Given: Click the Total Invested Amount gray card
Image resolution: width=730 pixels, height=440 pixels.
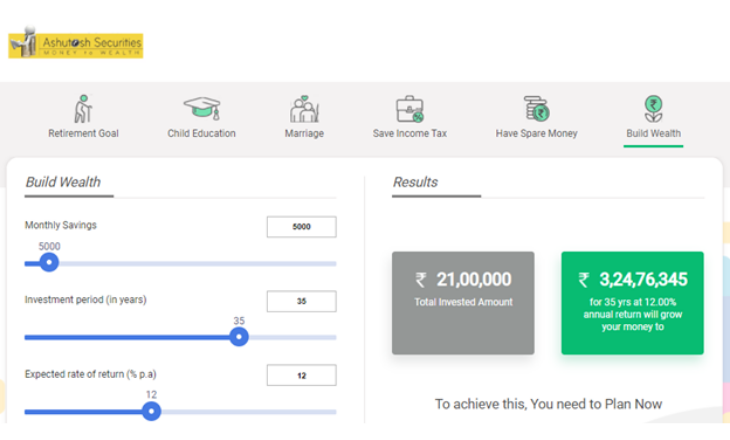Looking at the screenshot, I should coord(463,303).
